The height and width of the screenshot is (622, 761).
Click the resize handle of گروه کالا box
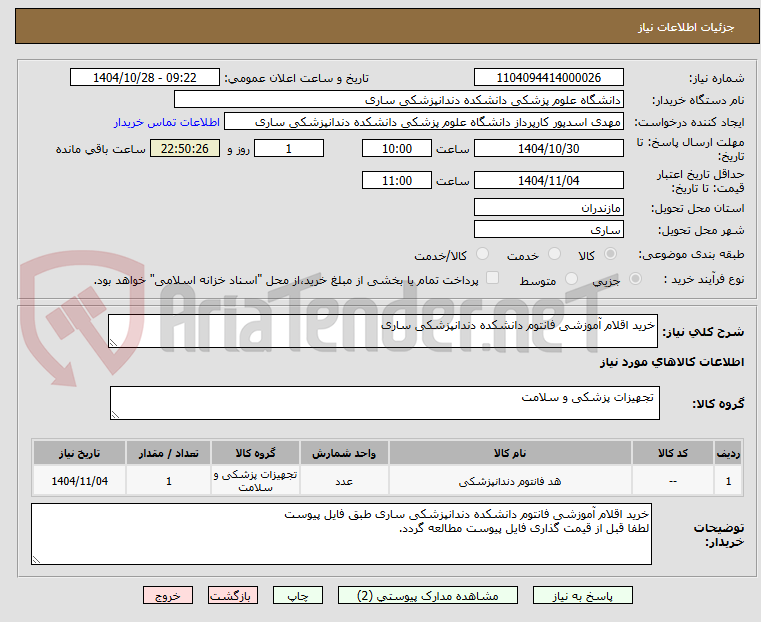click(115, 414)
